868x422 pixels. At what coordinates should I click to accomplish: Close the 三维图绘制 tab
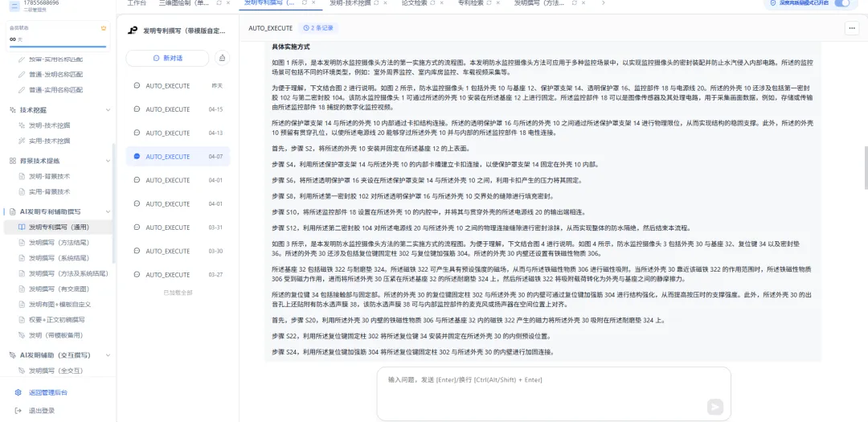point(228,2)
